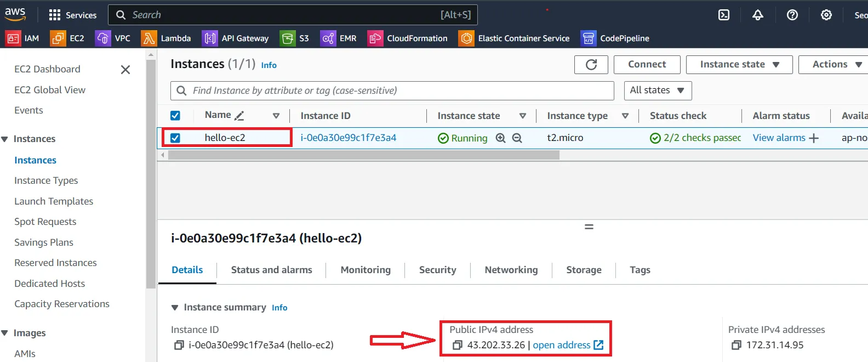
Task: Open the Instance state dropdown
Action: click(739, 65)
